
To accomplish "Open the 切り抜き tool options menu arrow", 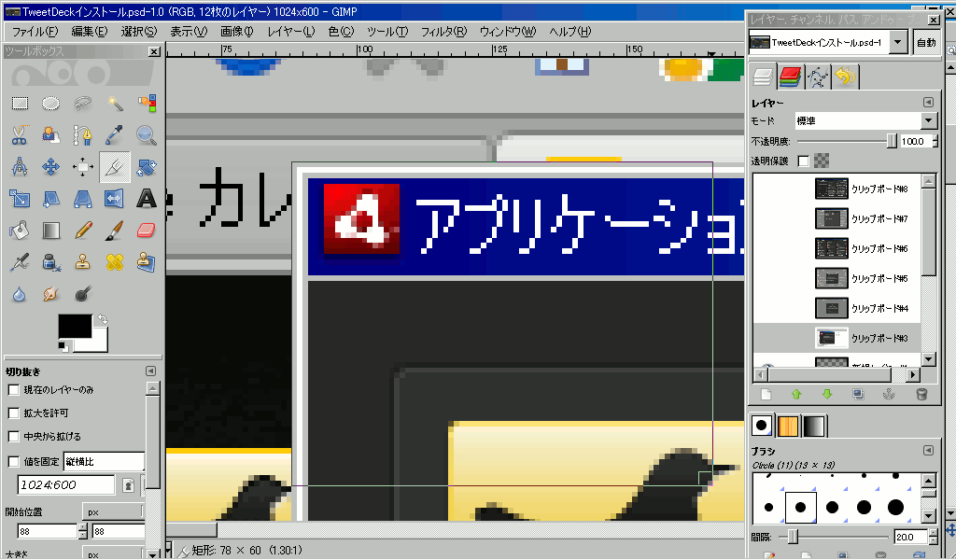I will [150, 371].
